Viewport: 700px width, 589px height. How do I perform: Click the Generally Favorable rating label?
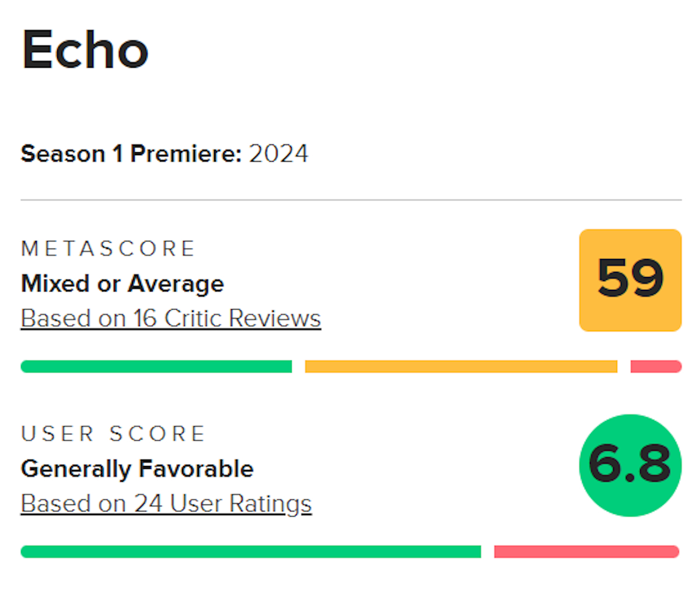click(x=136, y=468)
